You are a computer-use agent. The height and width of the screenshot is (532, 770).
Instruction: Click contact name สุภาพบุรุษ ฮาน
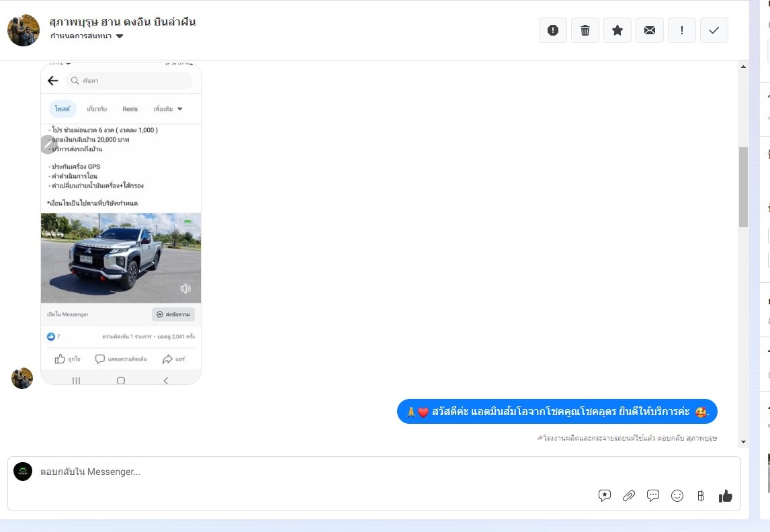coord(122,21)
